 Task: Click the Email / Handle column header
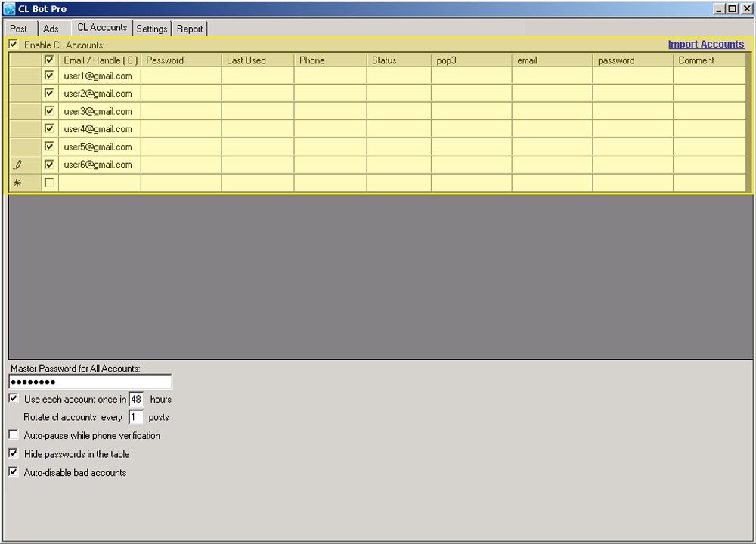click(99, 60)
